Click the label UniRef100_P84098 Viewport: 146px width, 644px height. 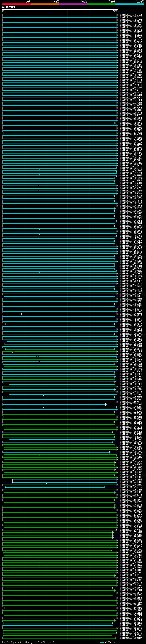[x=131, y=254]
